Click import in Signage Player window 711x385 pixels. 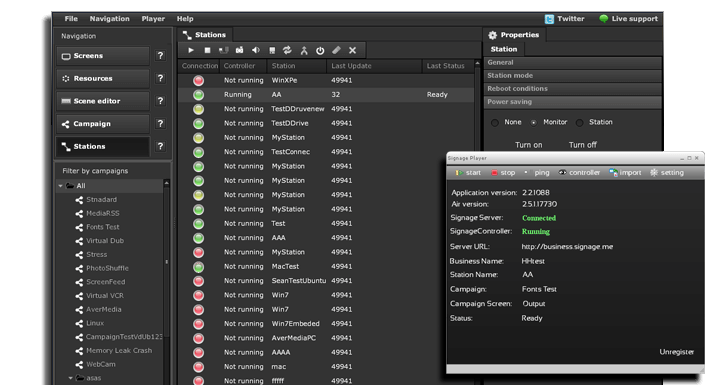[625, 173]
